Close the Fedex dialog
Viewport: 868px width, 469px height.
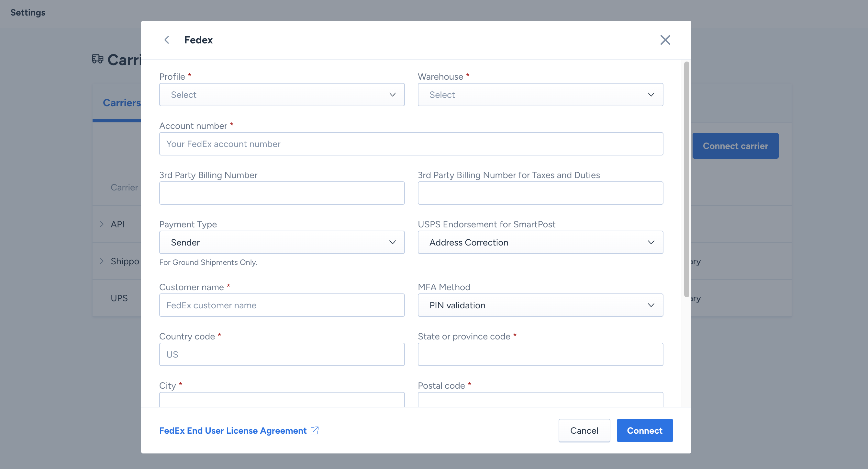click(x=665, y=40)
